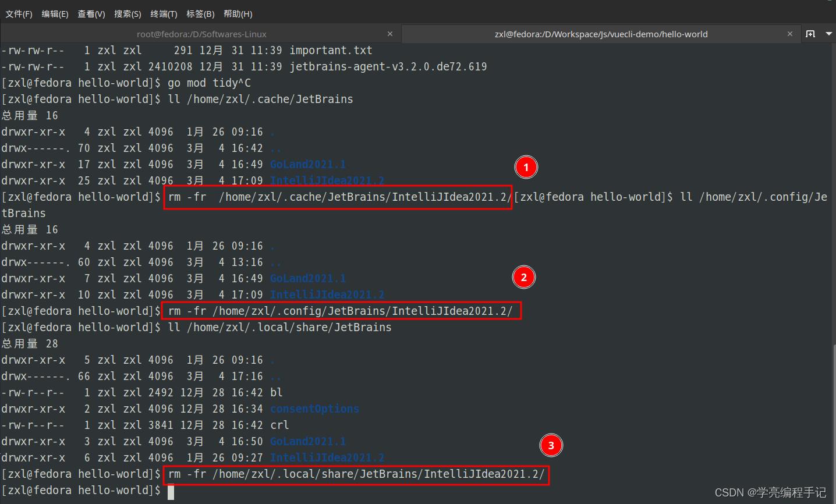Switch to zxl@fedora hello-world tab
The height and width of the screenshot is (504, 836).
tap(601, 34)
